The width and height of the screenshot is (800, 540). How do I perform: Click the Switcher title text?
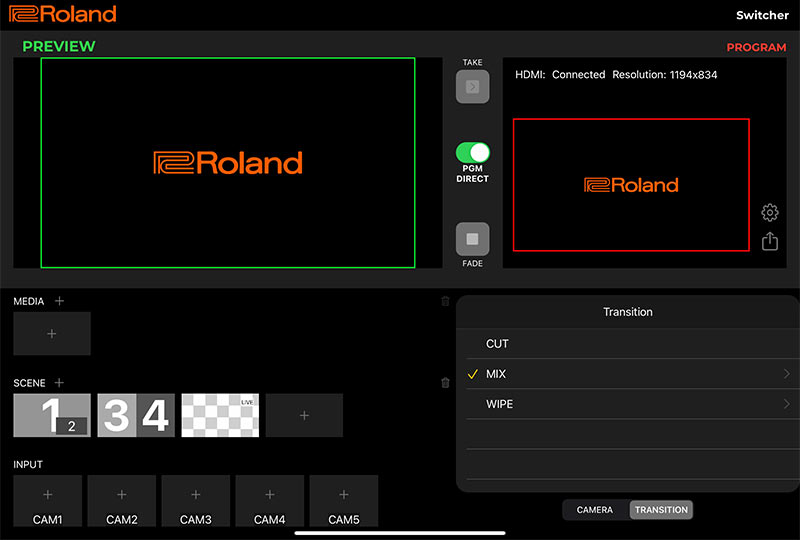pyautogui.click(x=762, y=15)
